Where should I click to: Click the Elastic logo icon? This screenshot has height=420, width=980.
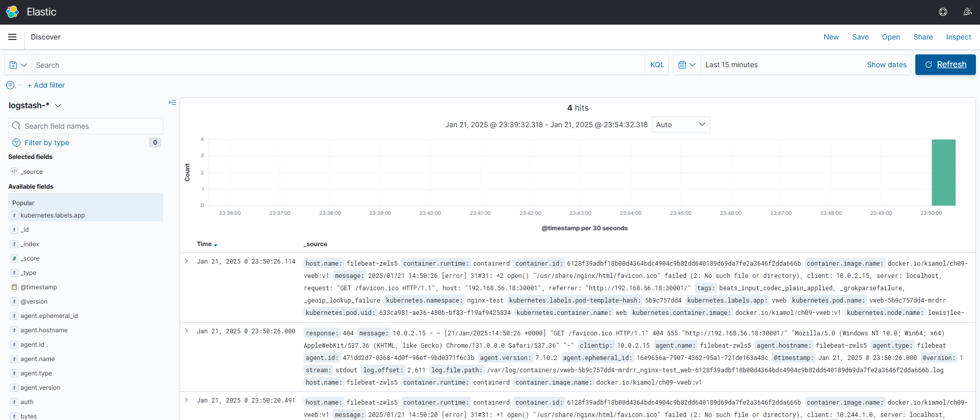click(12, 12)
